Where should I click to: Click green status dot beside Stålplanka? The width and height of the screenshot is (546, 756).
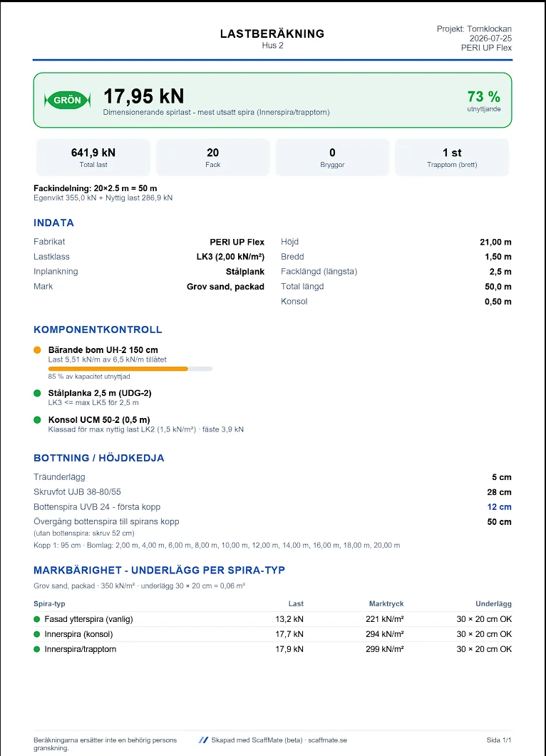(37, 393)
